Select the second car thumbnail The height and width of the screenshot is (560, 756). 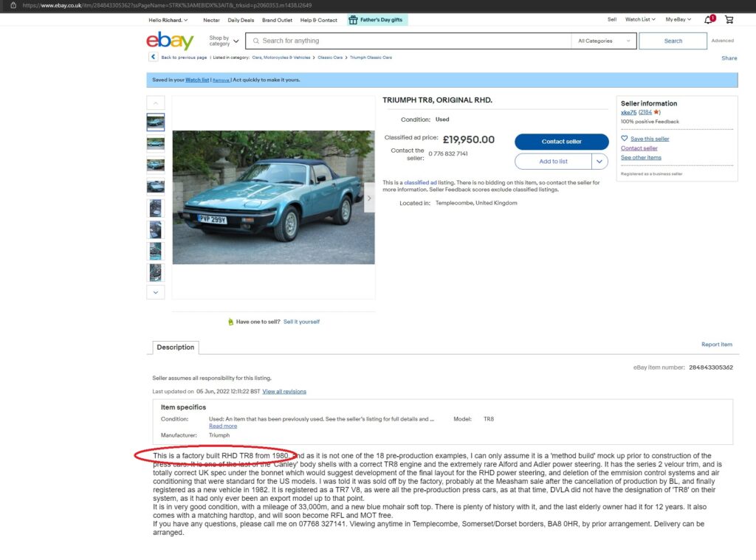coord(155,144)
